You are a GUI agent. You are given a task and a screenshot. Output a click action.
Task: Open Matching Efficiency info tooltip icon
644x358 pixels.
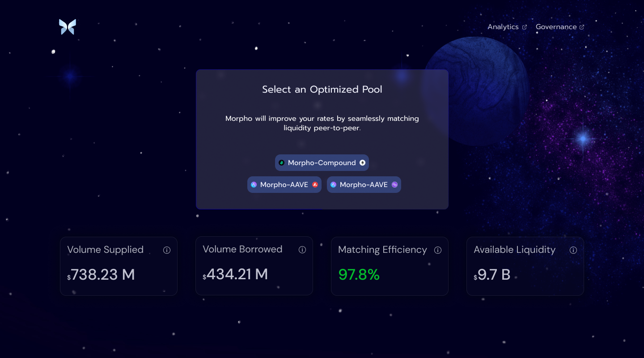point(438,250)
